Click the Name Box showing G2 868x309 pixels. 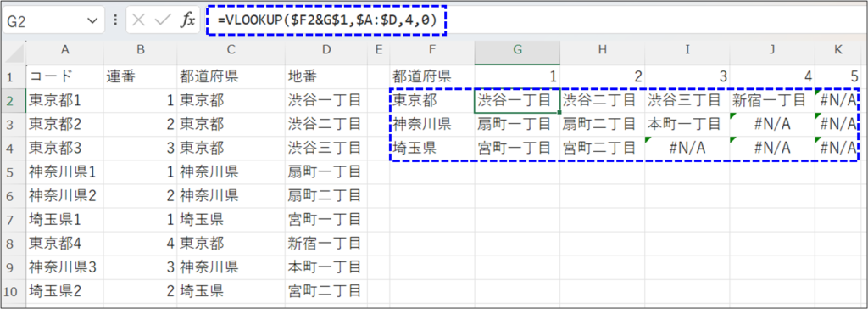(53, 21)
